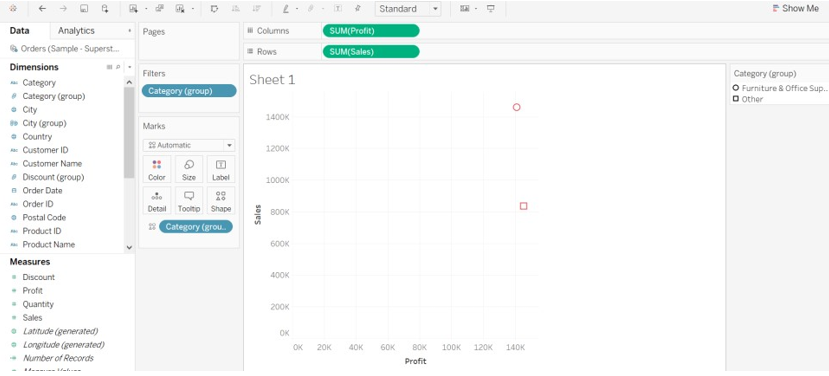
Task: Open the Tableau start page icon
Action: 13,8
